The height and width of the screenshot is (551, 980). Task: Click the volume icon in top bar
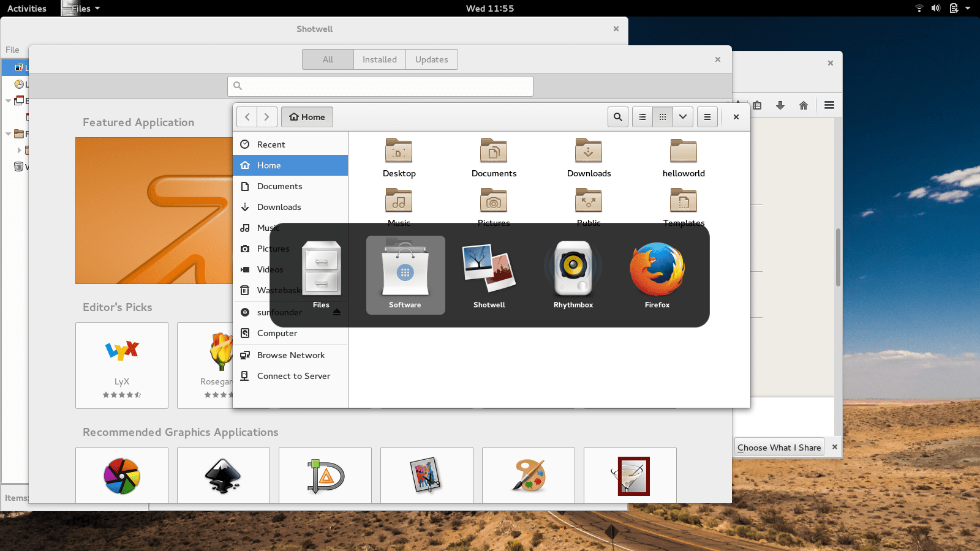(x=936, y=9)
